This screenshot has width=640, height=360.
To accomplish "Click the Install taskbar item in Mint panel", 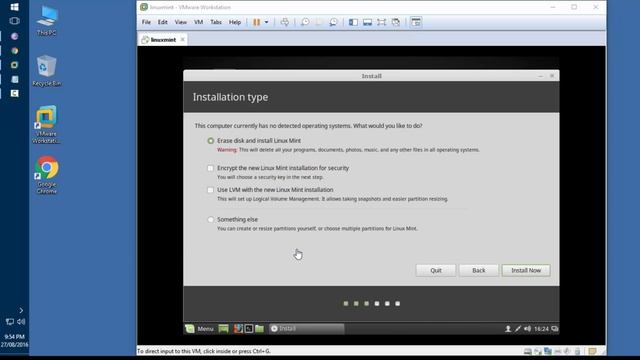I will coord(306,329).
